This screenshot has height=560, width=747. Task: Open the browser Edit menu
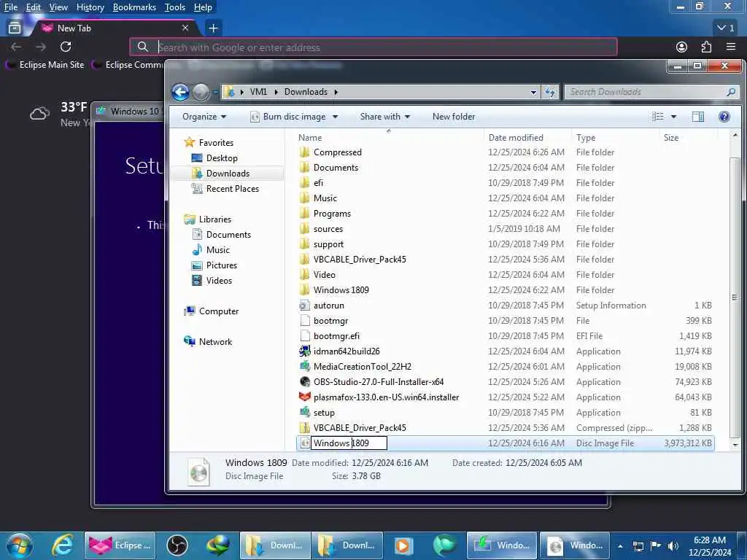[33, 7]
